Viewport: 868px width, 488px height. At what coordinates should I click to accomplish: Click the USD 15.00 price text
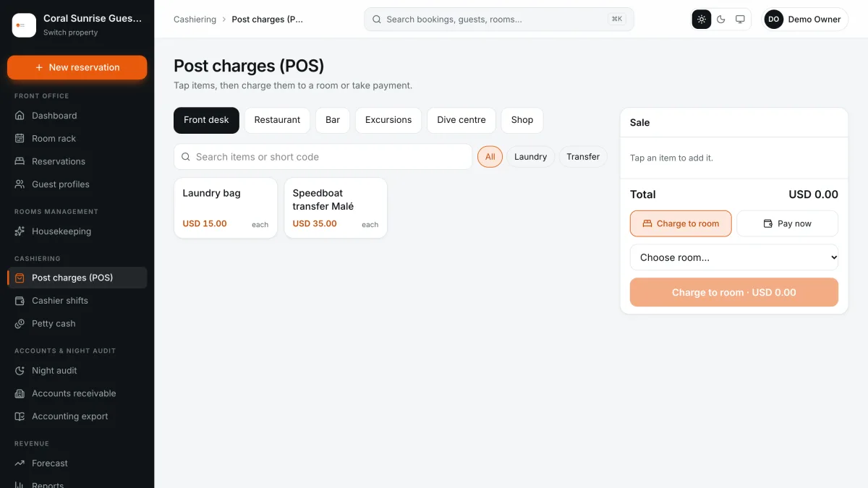coord(205,223)
